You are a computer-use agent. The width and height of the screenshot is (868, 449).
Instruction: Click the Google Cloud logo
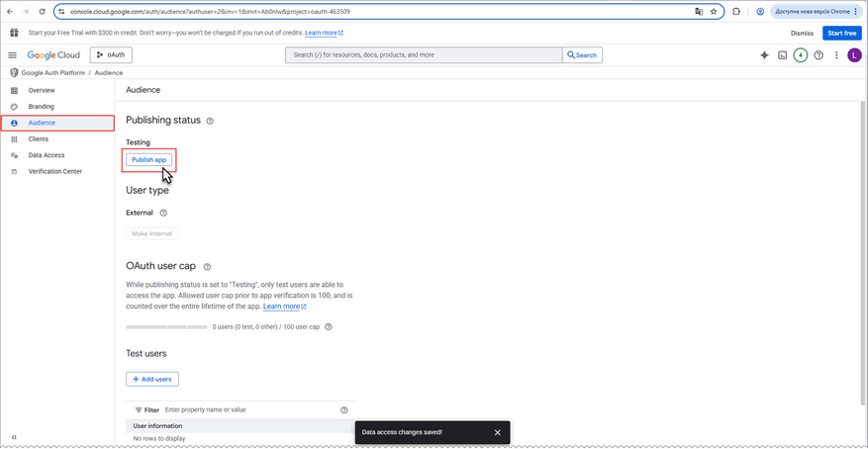click(x=53, y=55)
